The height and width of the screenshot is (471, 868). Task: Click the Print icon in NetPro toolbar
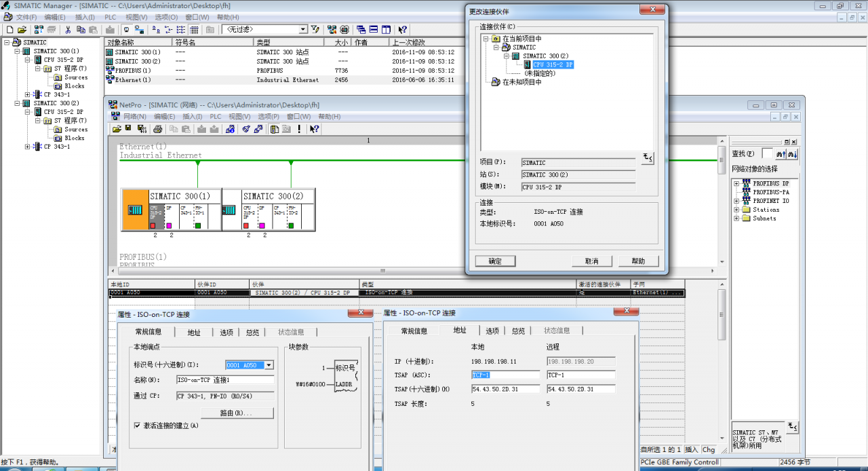[157, 129]
